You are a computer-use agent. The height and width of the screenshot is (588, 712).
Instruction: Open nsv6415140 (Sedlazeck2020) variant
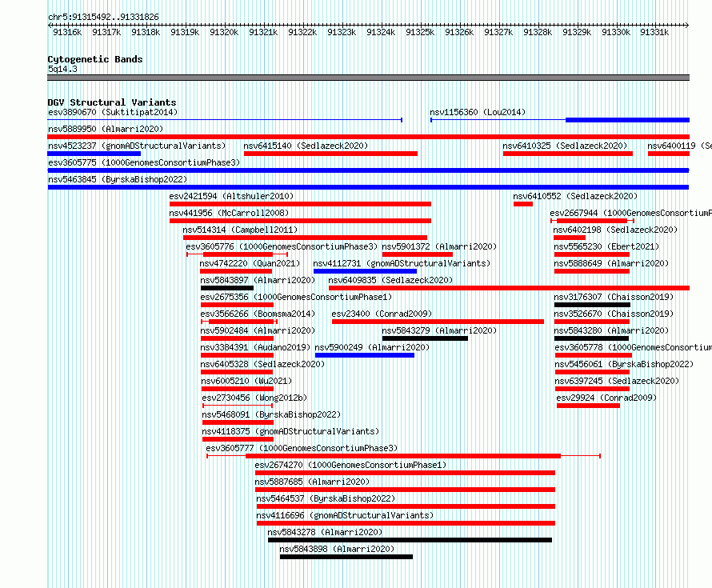click(x=306, y=146)
